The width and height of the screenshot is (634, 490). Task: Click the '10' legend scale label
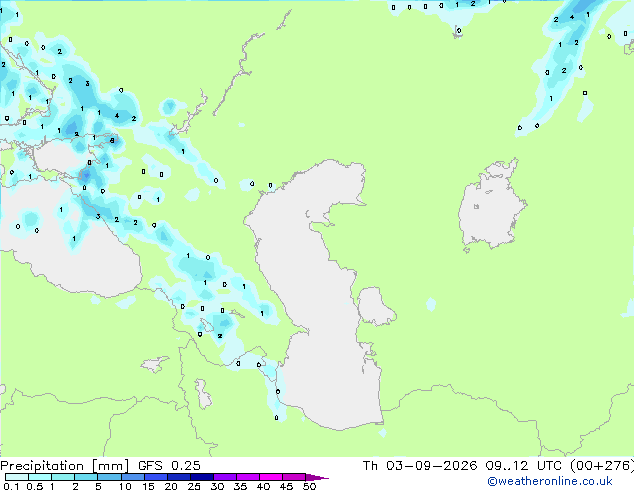pos(125,486)
